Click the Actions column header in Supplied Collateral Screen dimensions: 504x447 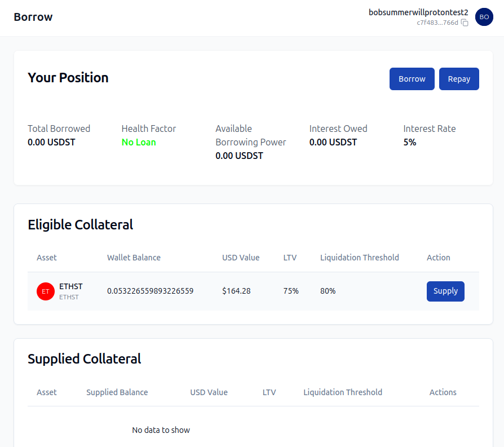pyautogui.click(x=443, y=392)
